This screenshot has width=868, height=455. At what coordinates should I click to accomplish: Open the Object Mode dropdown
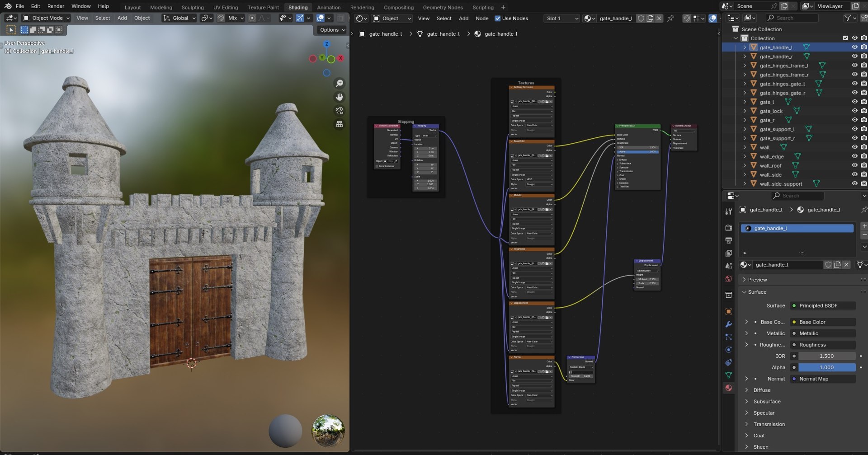(x=47, y=18)
